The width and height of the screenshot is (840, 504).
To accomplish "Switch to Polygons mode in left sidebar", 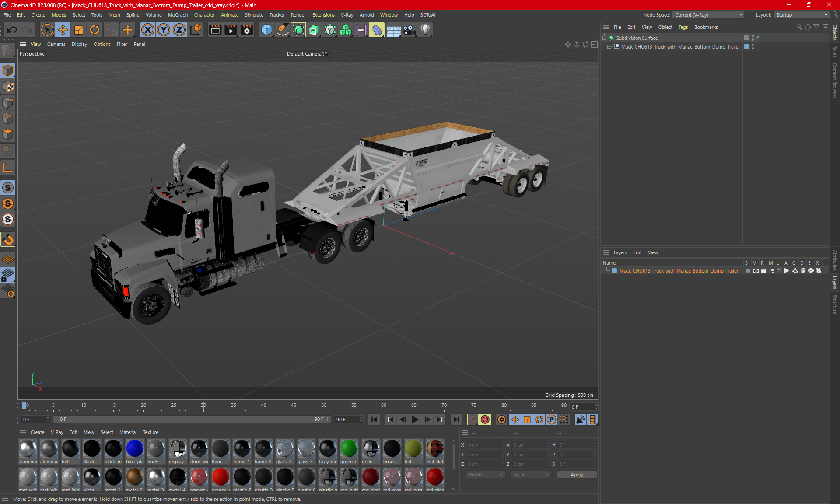I will click(8, 134).
